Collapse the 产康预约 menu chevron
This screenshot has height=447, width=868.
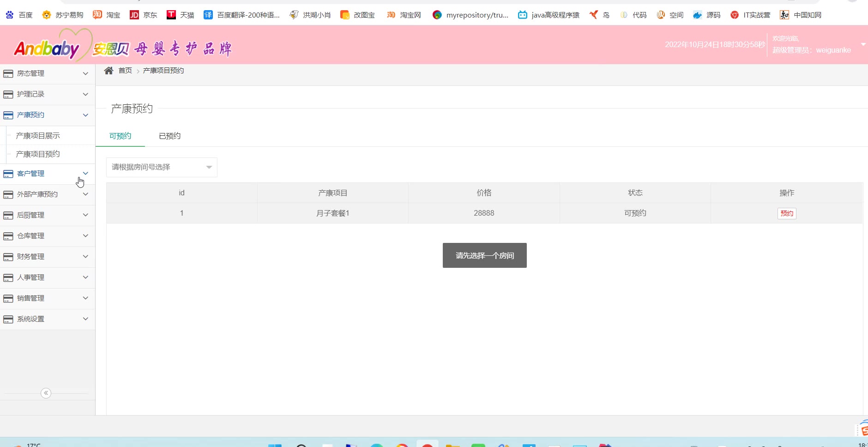pos(85,115)
